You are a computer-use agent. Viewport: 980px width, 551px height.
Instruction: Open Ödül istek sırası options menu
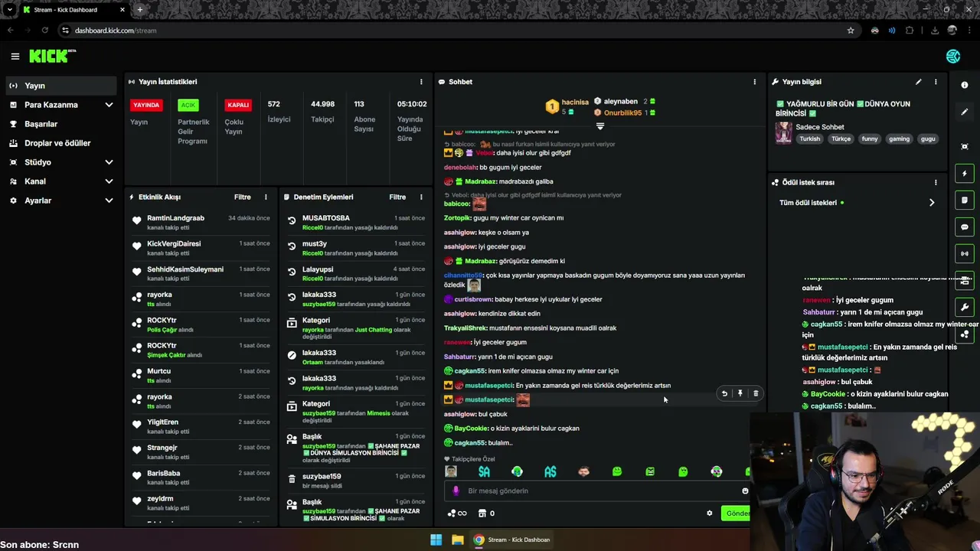936,182
